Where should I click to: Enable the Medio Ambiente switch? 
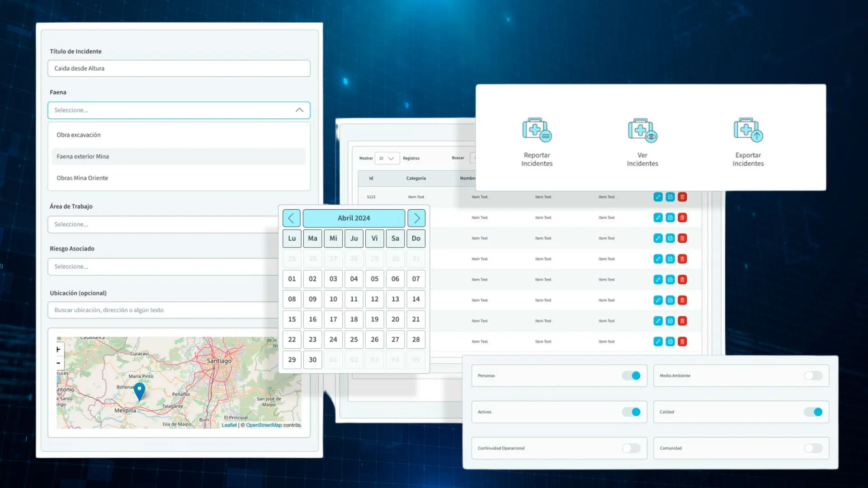(x=813, y=375)
